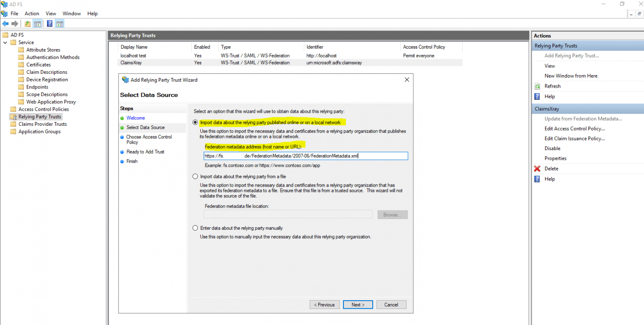644x325 pixels.
Task: Click the Next button in the wizard
Action: pos(358,304)
